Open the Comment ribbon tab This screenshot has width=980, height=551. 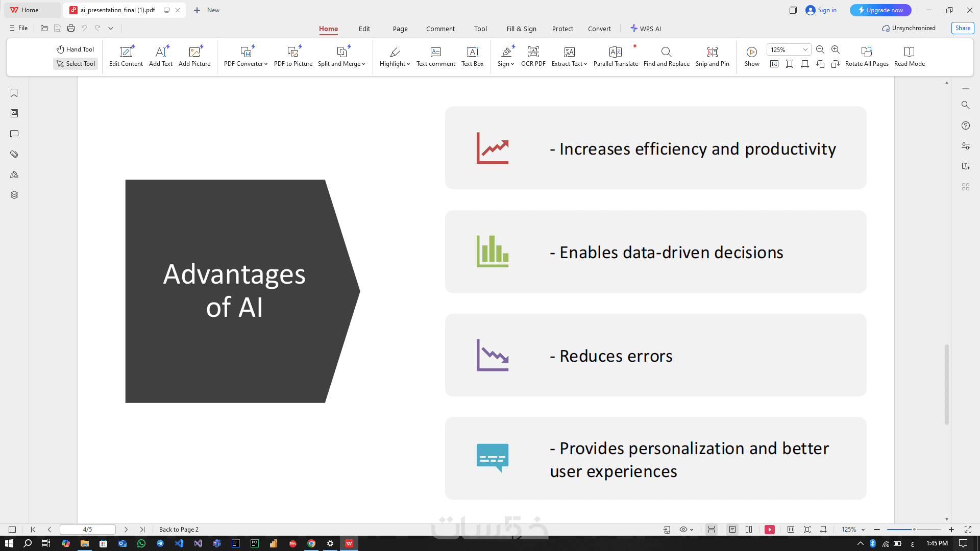[440, 29]
